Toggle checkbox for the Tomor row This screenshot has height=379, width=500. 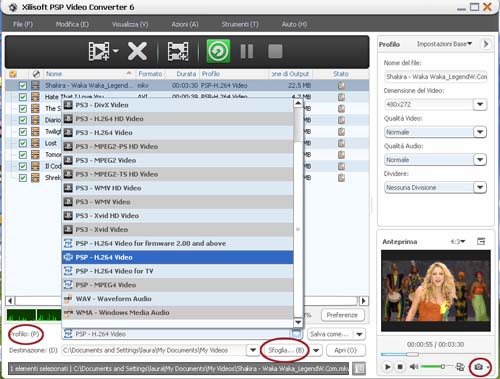click(23, 155)
